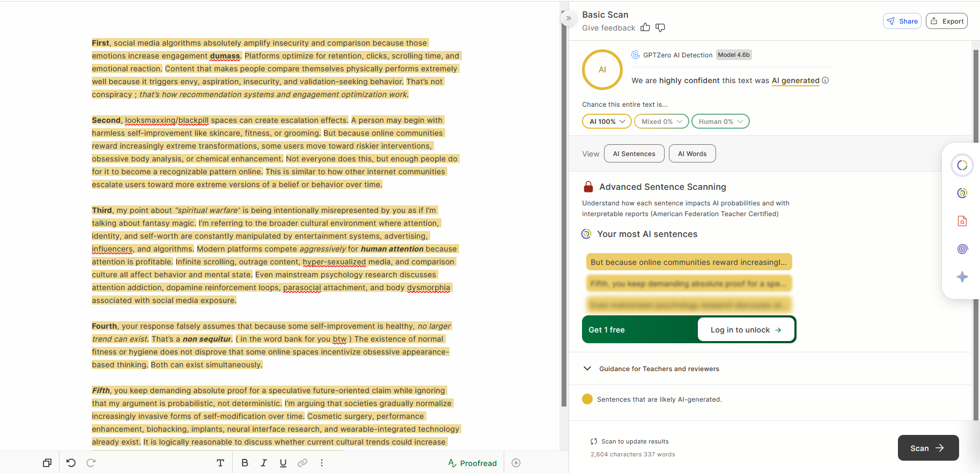The height and width of the screenshot is (473, 980).
Task: Click Log in to unlock
Action: click(746, 330)
